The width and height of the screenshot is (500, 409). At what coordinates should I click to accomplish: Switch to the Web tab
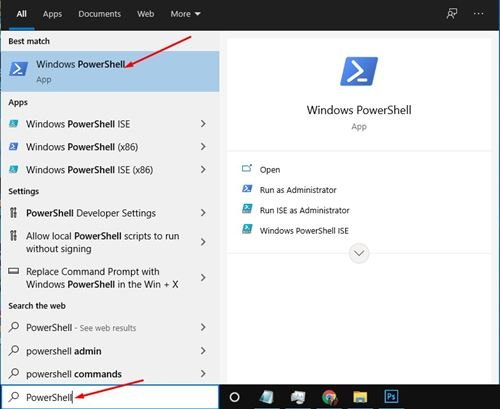(x=146, y=14)
